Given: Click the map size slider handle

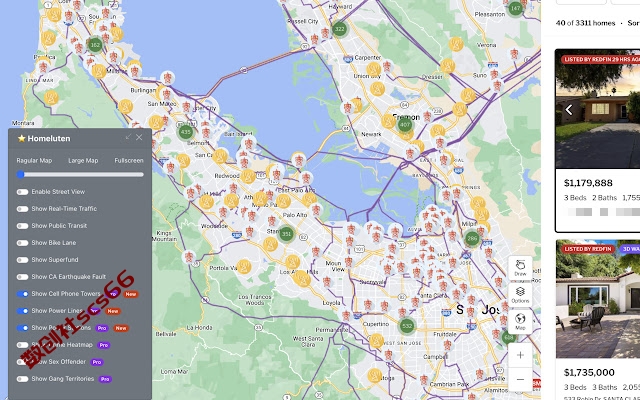Looking at the screenshot, I should (x=20, y=175).
